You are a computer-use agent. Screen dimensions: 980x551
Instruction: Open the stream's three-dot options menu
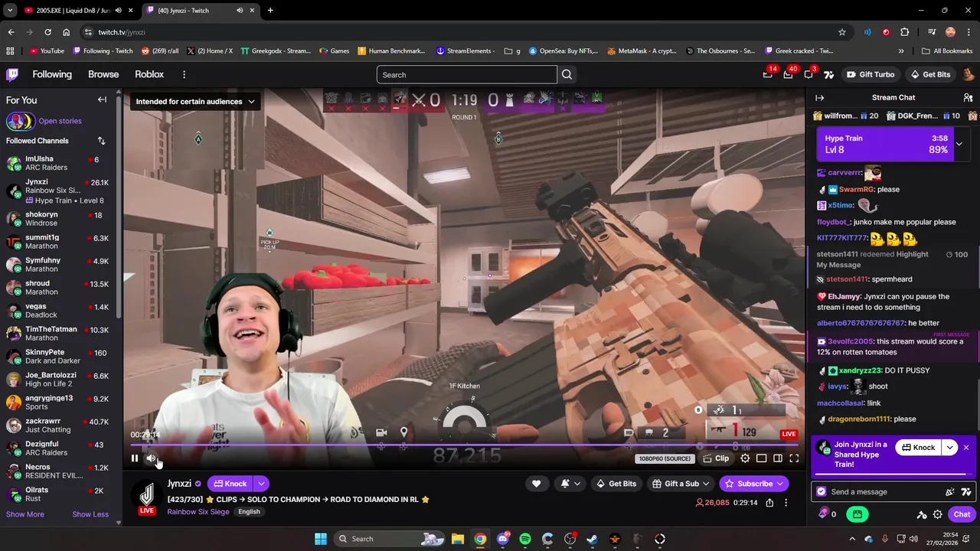click(786, 503)
